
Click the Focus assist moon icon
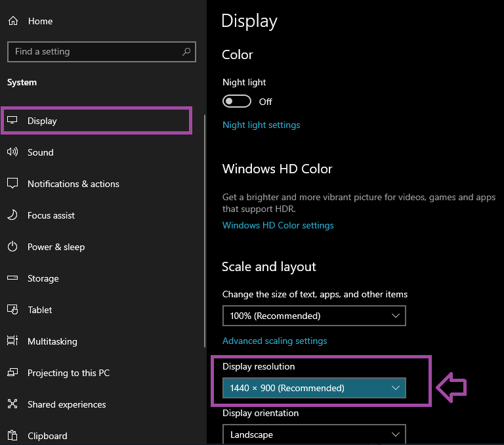12,215
